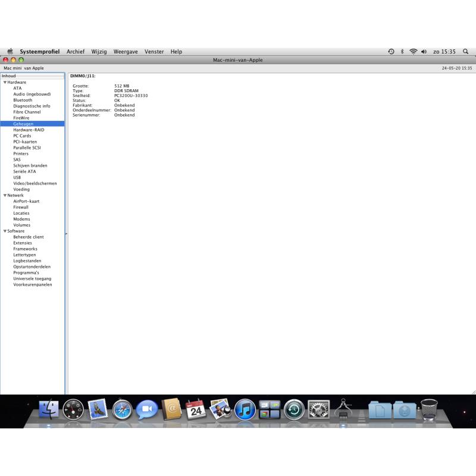Select Audio (ingebouwd) item
The width and height of the screenshot is (476, 476).
pyautogui.click(x=32, y=94)
